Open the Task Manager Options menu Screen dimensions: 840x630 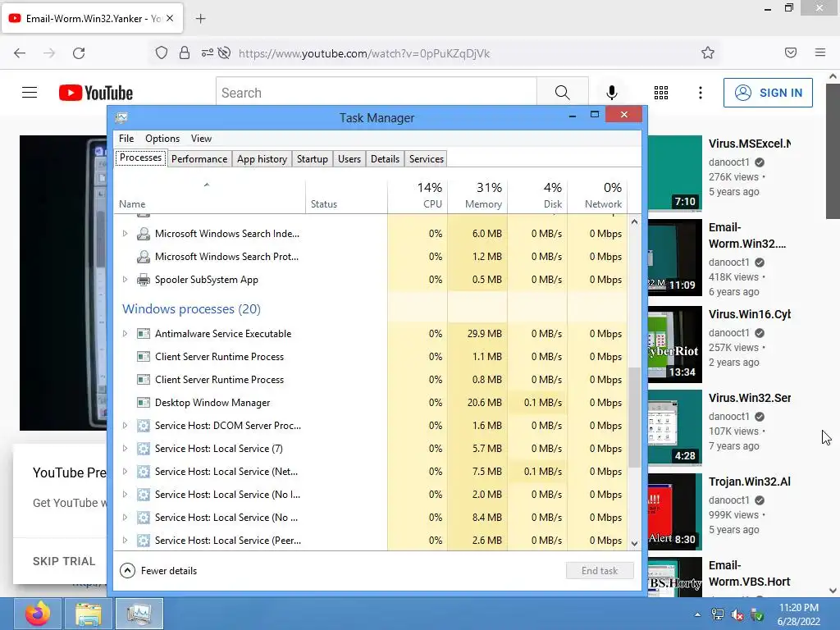click(162, 138)
